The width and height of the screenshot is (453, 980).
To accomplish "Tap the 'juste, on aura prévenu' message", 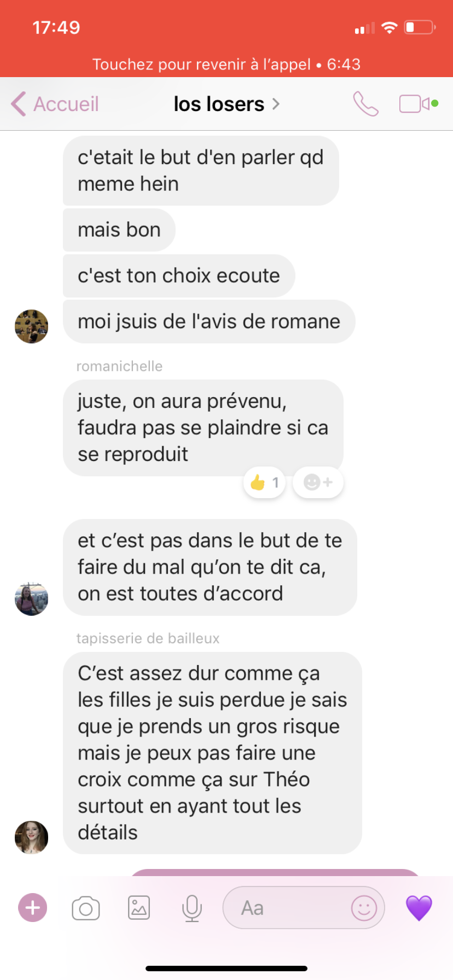I will click(x=203, y=428).
